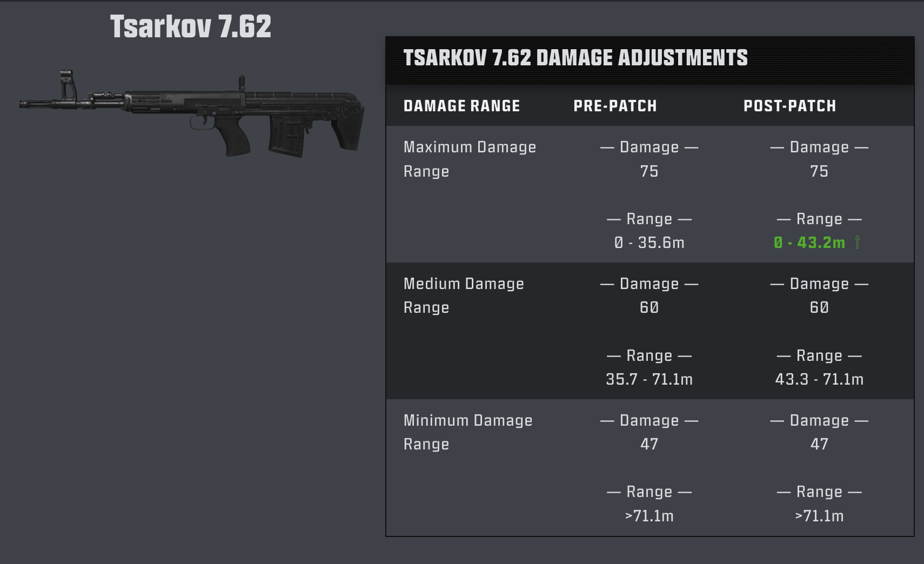Click the post-patch minimum damage value 47
This screenshot has height=564, width=924.
(x=819, y=444)
